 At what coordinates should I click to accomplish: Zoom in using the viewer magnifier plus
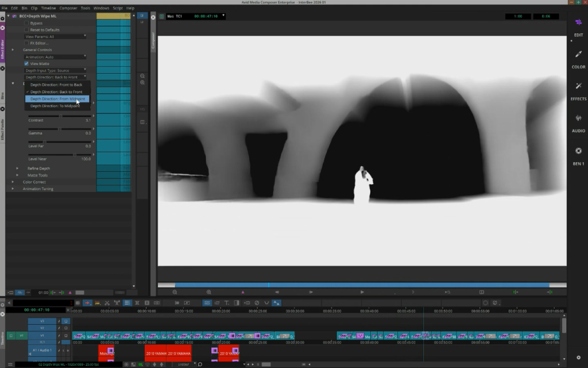pyautogui.click(x=208, y=292)
